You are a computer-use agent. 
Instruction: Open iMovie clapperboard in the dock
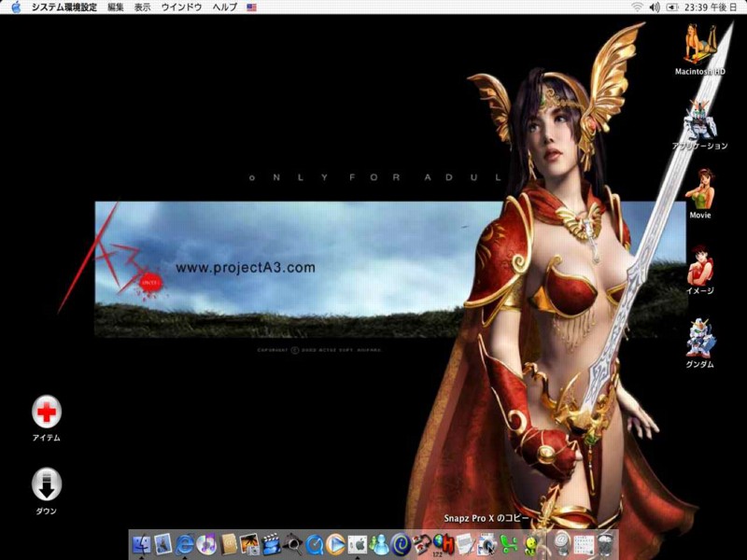271,544
